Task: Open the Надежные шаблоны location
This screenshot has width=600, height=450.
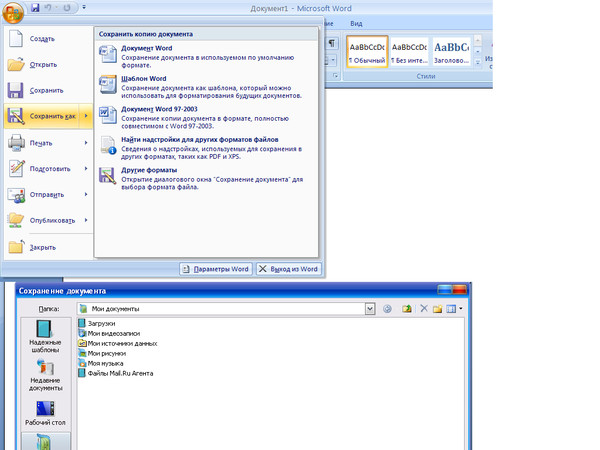Action: tap(44, 340)
